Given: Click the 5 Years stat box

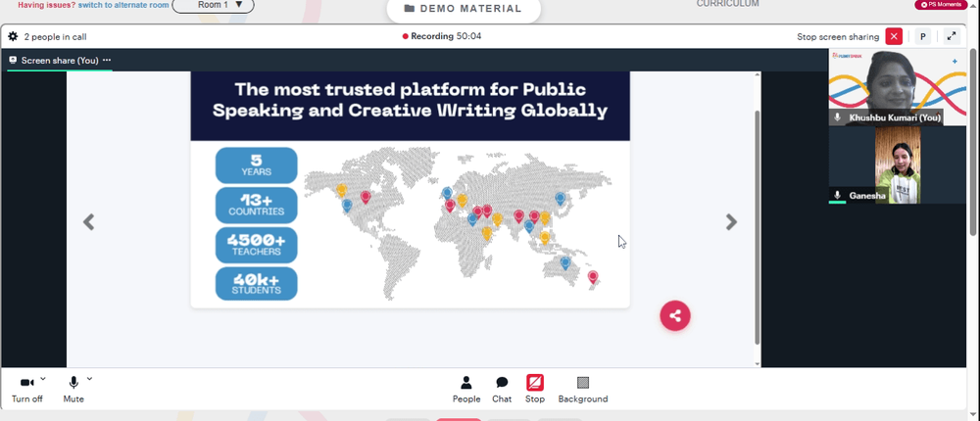Looking at the screenshot, I should pos(256,165).
